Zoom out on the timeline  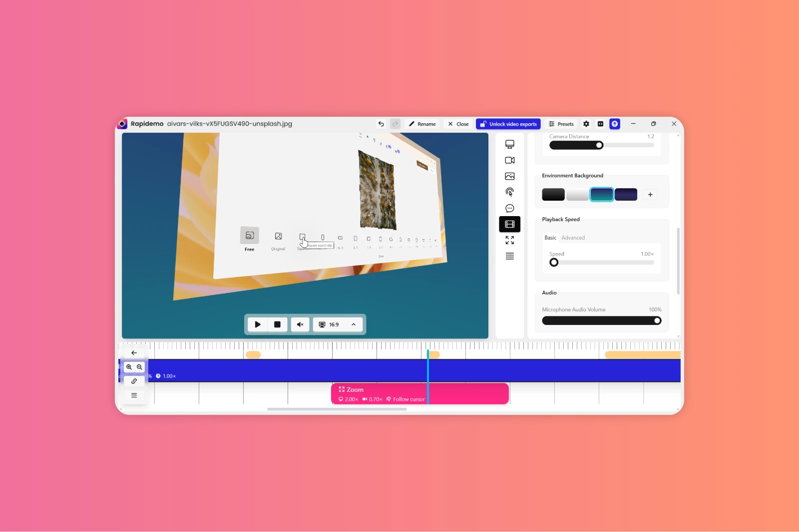point(140,367)
